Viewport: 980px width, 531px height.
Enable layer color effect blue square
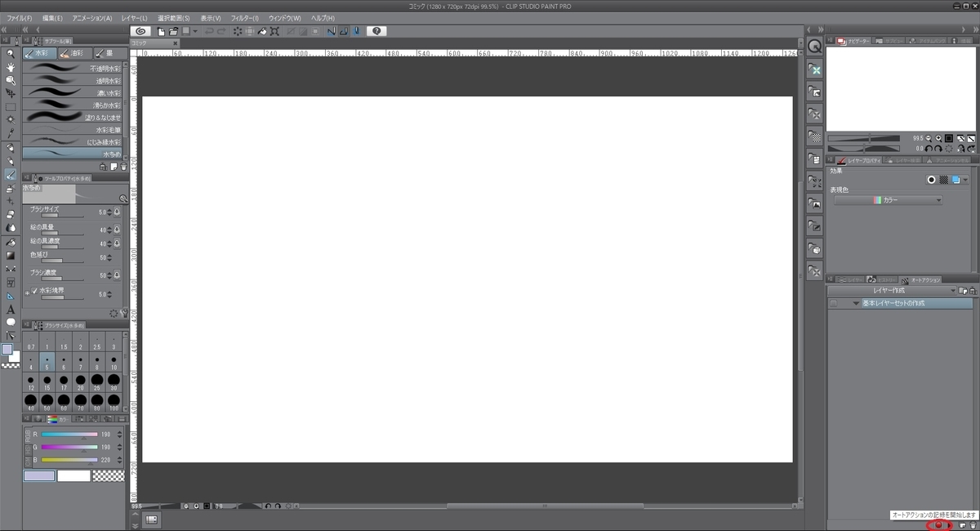(955, 180)
